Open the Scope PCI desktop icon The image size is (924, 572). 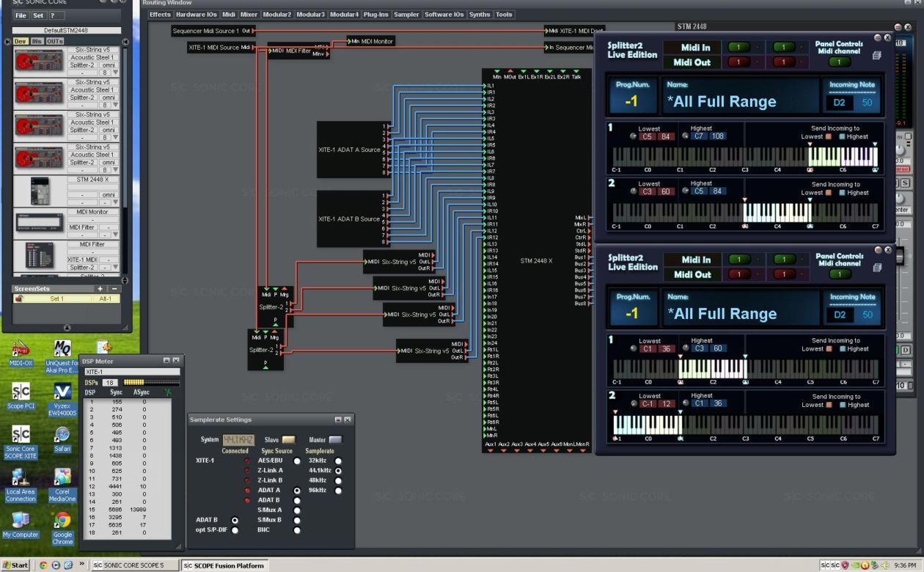(21, 395)
